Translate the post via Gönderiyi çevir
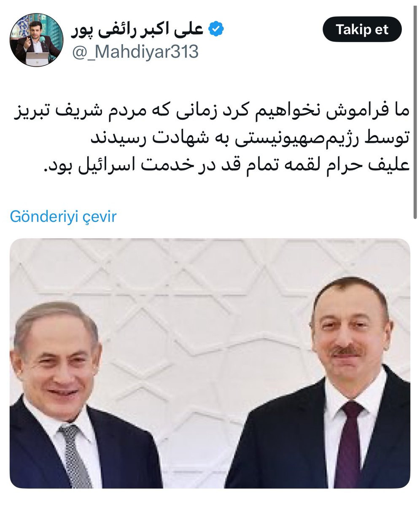The height and width of the screenshot is (506, 420). [x=63, y=217]
